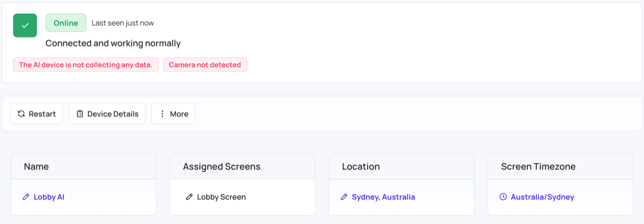Restart the device
The image size is (644, 224).
pos(36,114)
